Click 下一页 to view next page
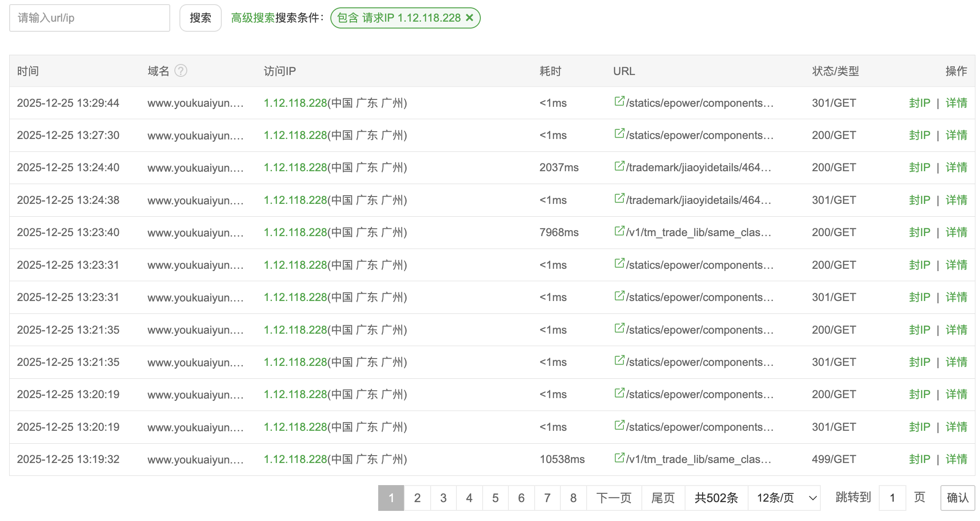This screenshot has width=980, height=521. [x=614, y=498]
